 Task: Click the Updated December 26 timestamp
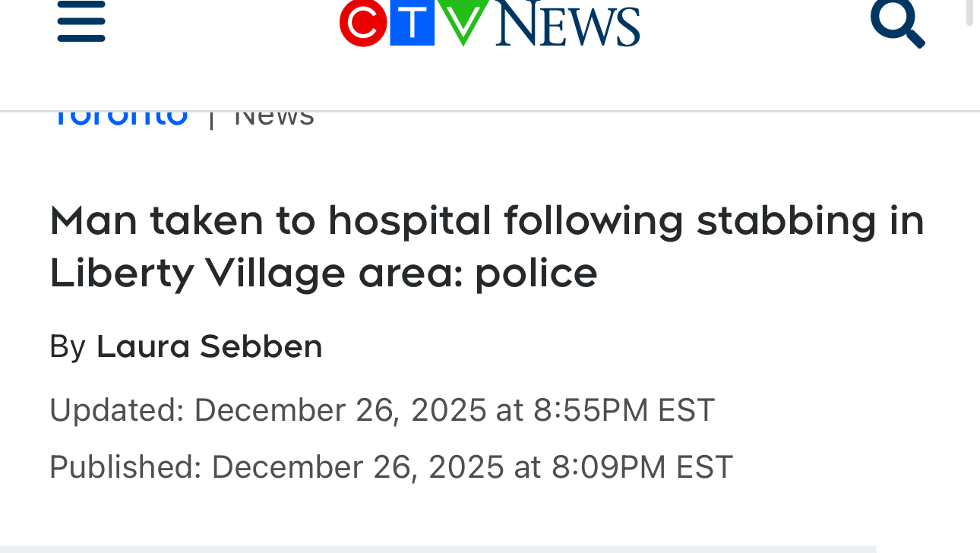[381, 410]
